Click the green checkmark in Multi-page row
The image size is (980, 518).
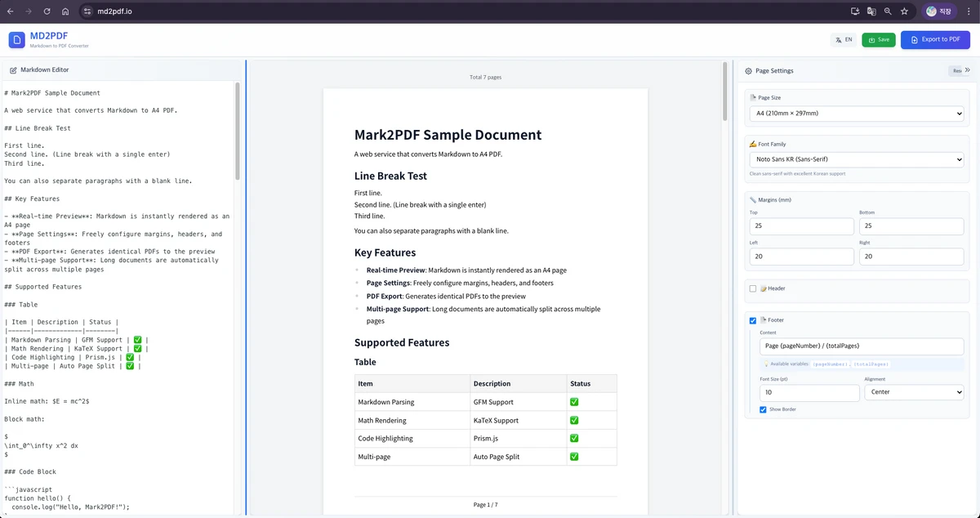[x=574, y=456]
